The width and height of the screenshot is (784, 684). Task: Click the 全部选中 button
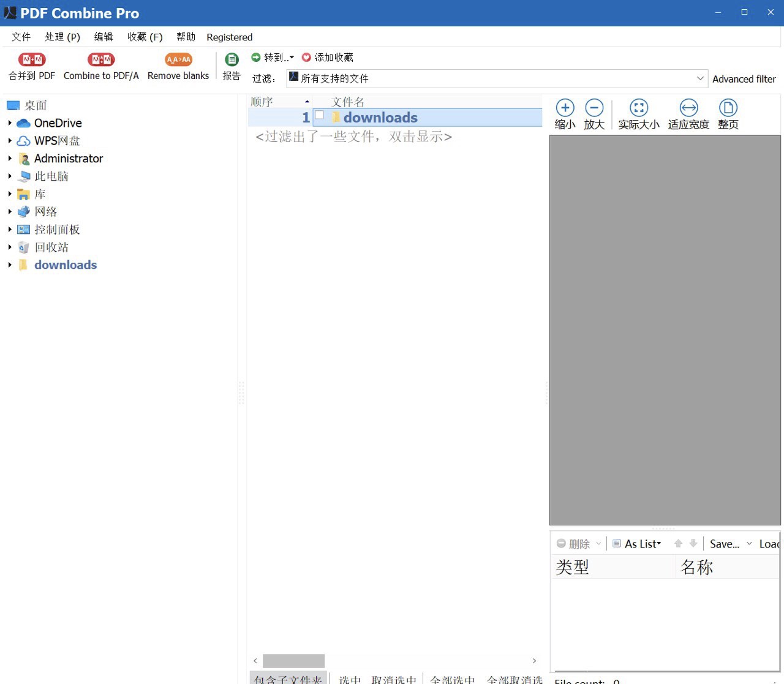point(453,679)
